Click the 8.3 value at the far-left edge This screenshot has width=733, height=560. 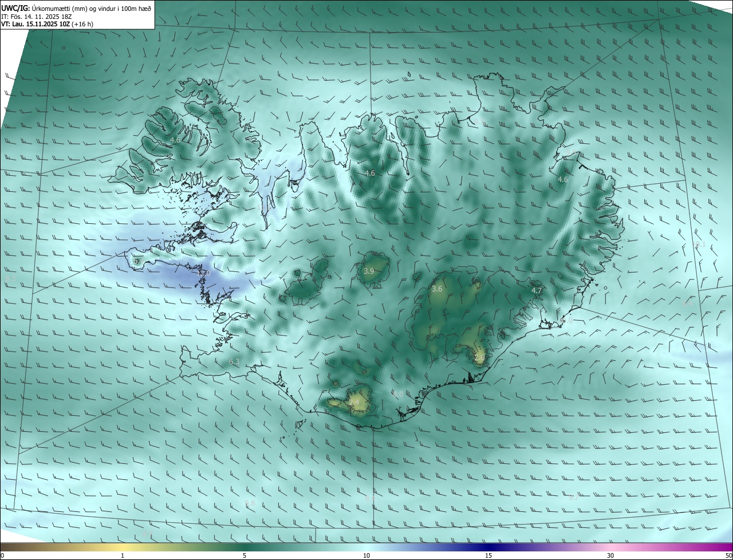click(10, 278)
